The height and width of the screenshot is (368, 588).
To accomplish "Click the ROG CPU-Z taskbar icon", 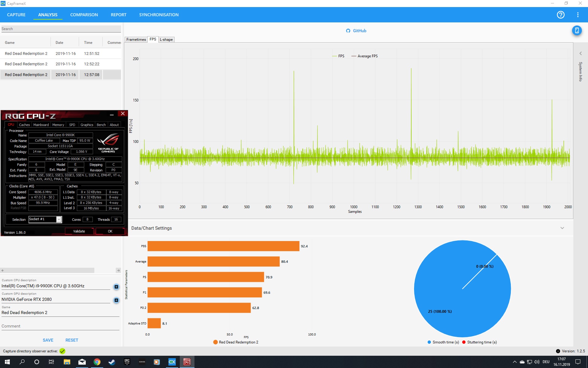I will coord(187,362).
